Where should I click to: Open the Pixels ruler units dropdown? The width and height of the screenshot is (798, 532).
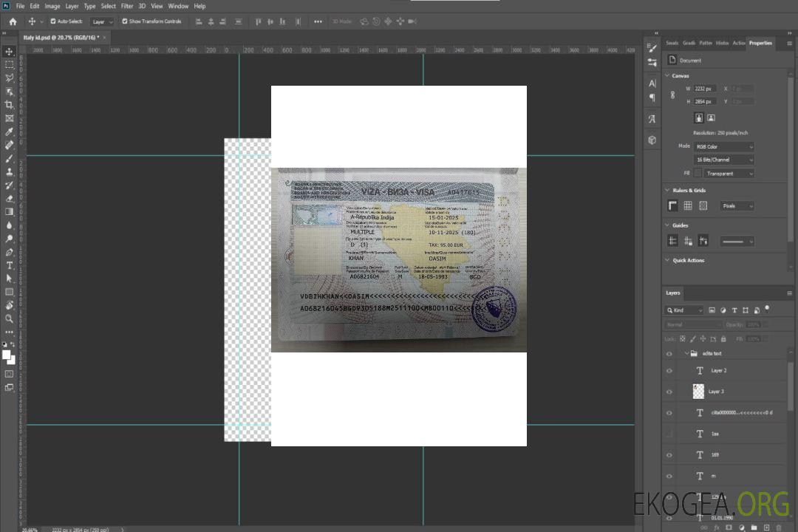point(737,205)
